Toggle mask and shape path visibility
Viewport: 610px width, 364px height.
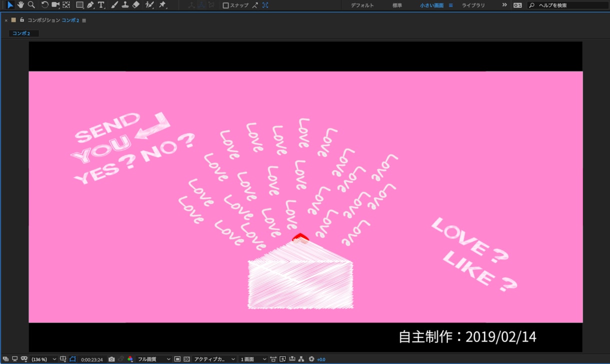(x=24, y=359)
